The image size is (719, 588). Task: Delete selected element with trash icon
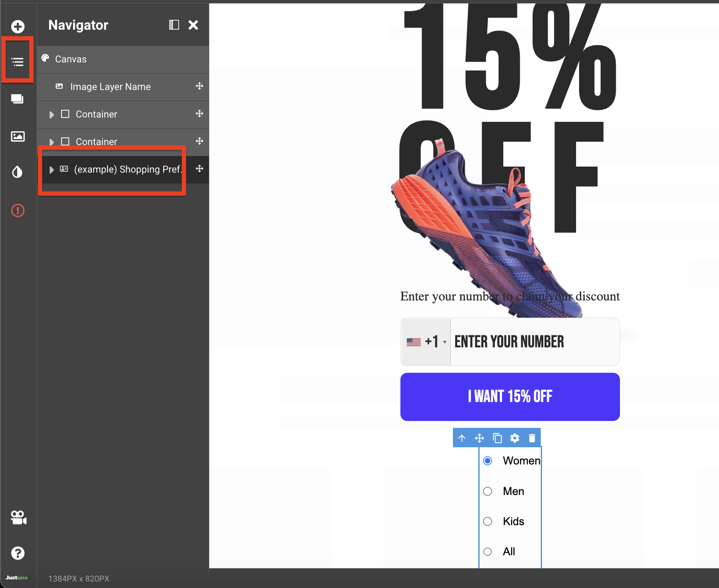[x=532, y=438]
